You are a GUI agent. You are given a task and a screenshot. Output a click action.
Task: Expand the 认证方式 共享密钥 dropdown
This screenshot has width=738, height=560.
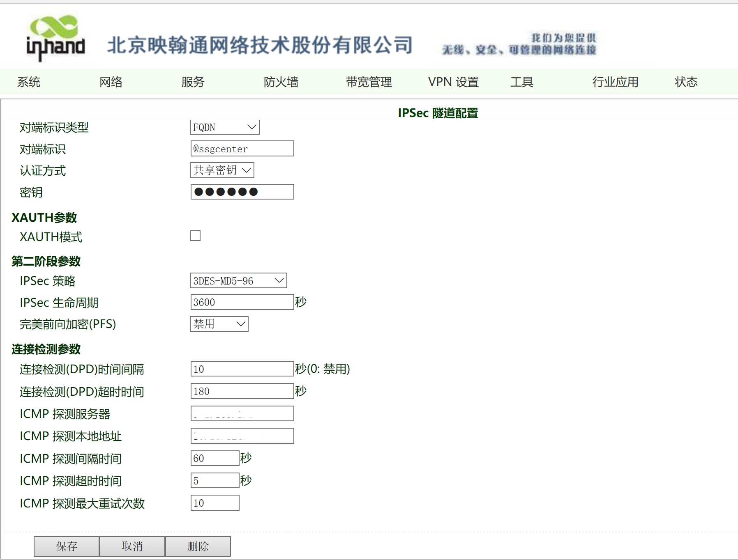point(222,170)
